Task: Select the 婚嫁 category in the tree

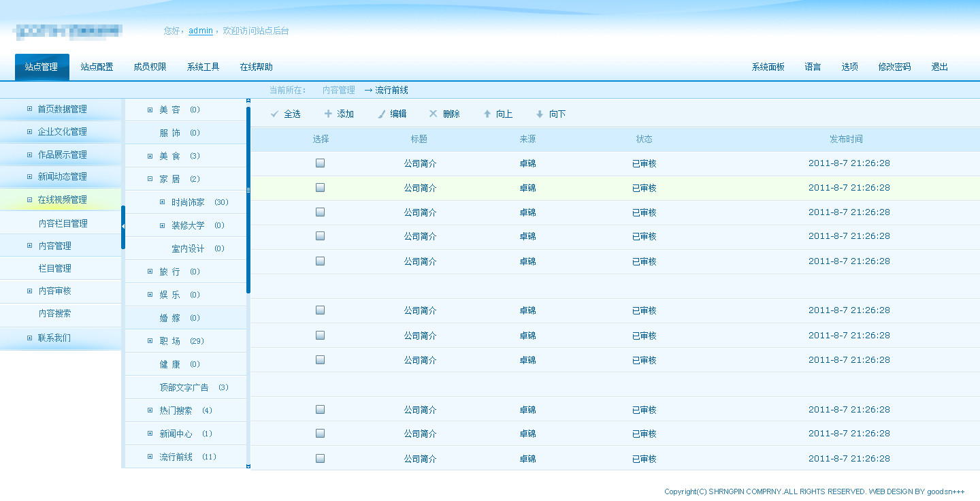Action: click(170, 319)
